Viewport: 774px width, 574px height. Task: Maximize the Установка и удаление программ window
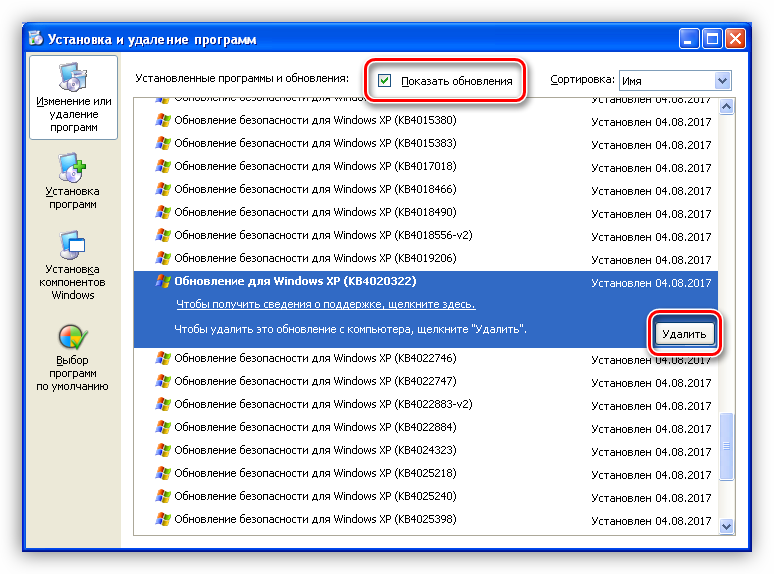pyautogui.click(x=712, y=38)
